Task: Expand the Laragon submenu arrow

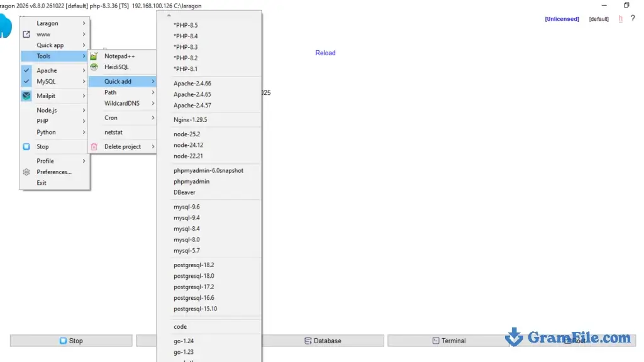Action: [84, 23]
